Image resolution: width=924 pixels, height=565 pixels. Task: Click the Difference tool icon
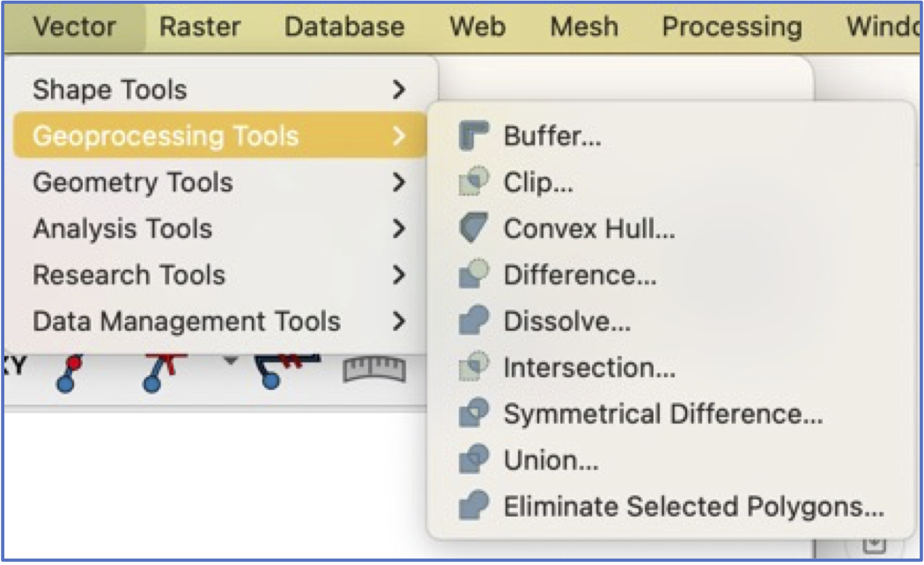coord(474,274)
